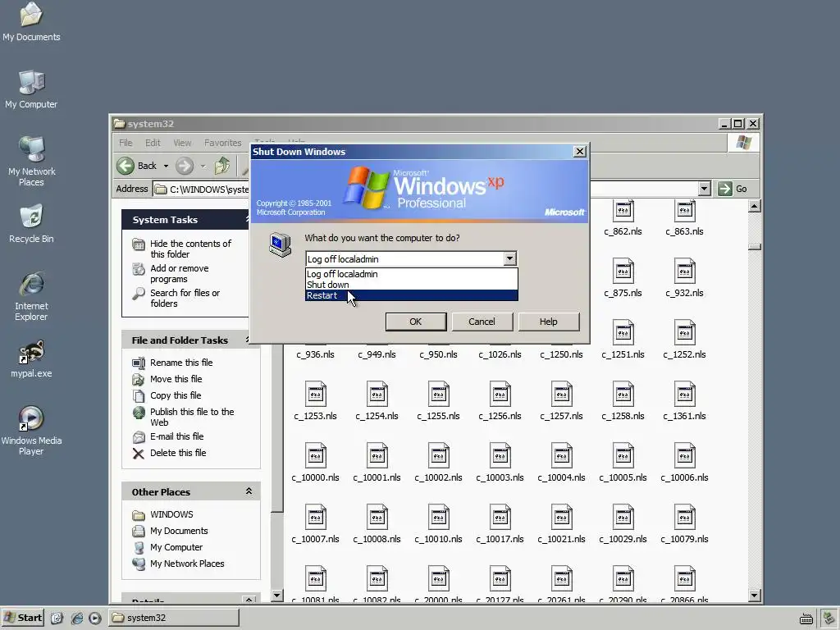Open My Documents desktop icon
This screenshot has width=840, height=630.
pyautogui.click(x=31, y=21)
